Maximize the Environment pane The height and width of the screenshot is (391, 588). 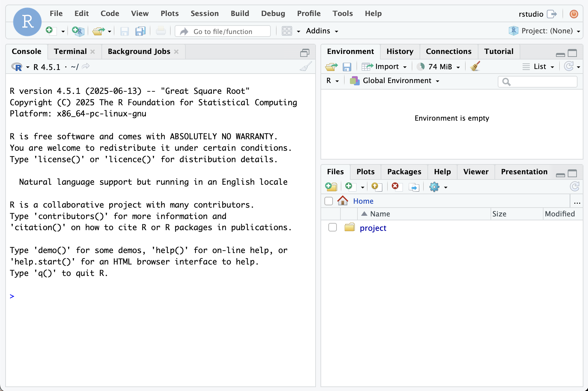click(572, 53)
